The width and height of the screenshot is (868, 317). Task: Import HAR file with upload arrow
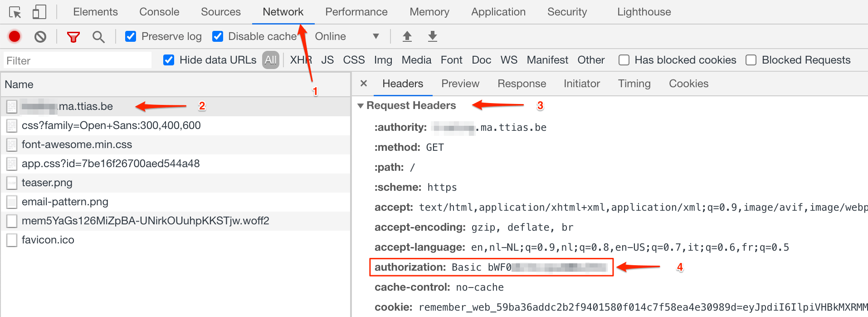(407, 36)
